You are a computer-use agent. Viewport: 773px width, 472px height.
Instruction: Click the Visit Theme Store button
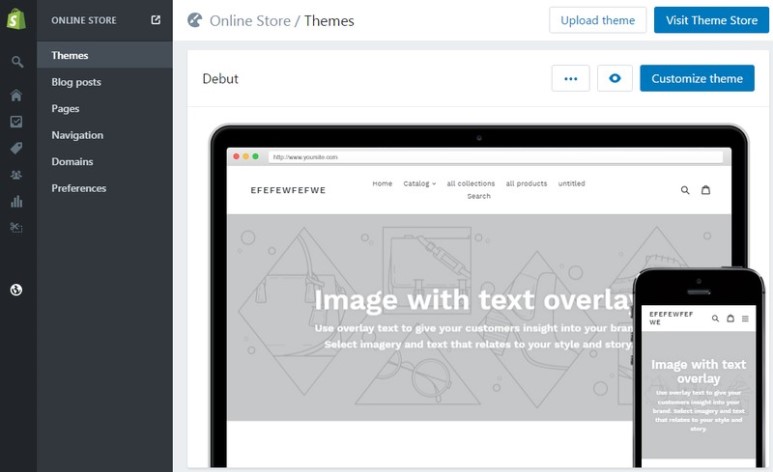click(x=711, y=21)
